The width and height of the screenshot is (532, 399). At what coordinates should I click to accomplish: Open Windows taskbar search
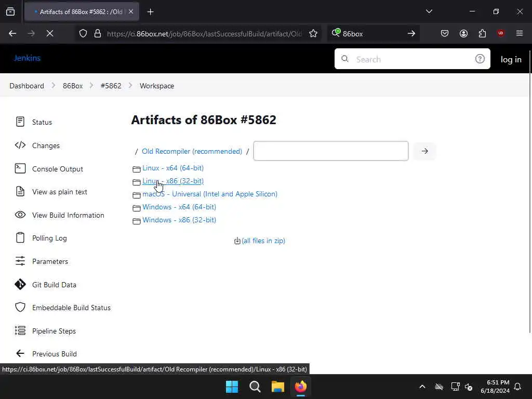tap(255, 387)
